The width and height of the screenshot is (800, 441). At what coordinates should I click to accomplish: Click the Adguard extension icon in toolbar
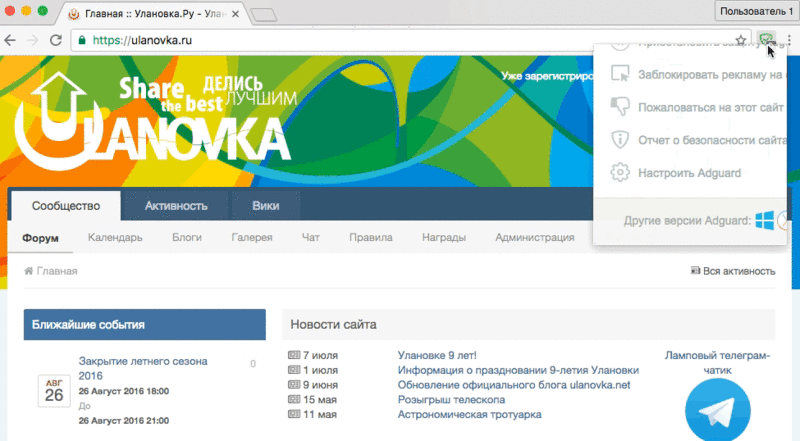766,40
